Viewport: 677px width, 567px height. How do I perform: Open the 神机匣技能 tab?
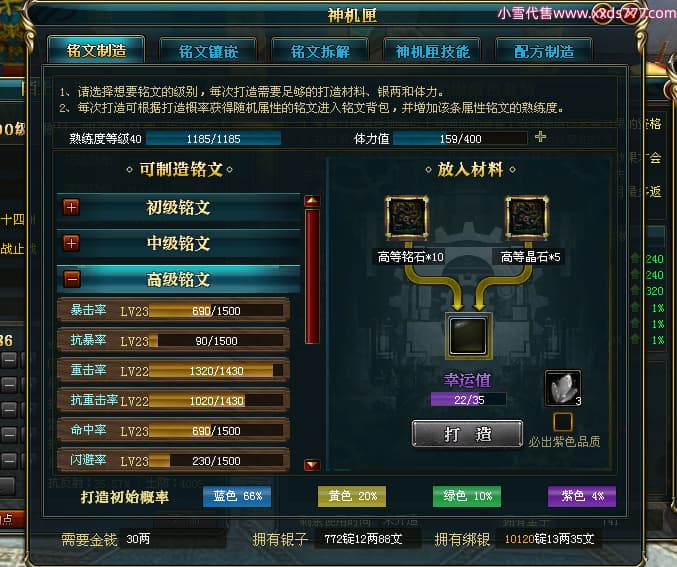(432, 51)
